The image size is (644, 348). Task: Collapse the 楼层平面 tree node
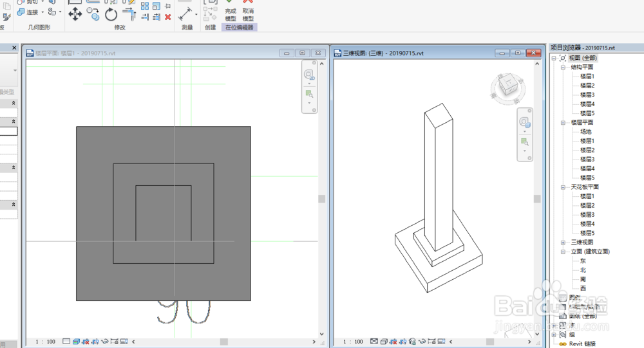[x=563, y=123]
